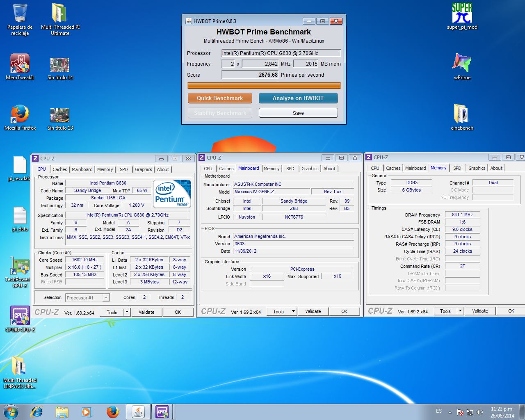Open SPD tab in right CPU-Z window

457,168
